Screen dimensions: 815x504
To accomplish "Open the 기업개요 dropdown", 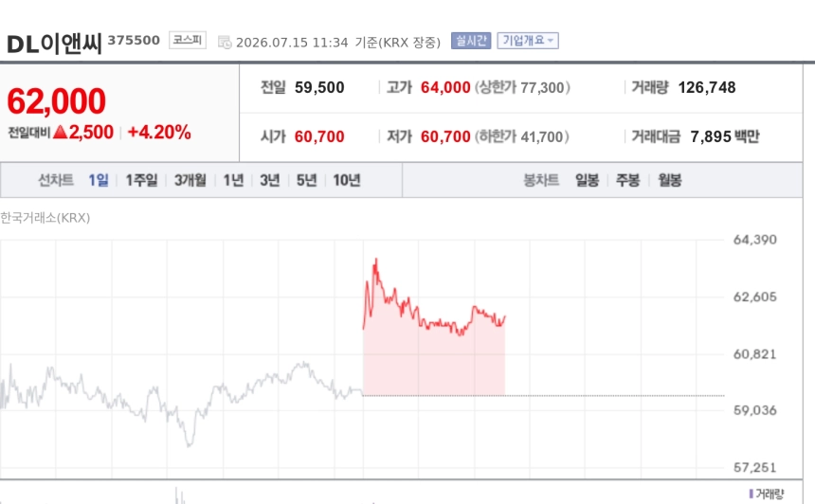I will (528, 41).
